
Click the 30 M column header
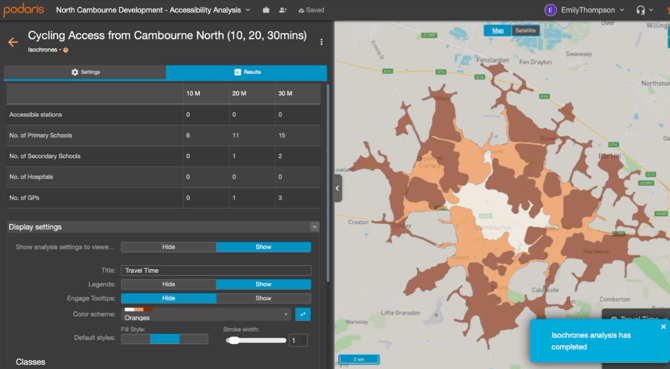pos(285,94)
